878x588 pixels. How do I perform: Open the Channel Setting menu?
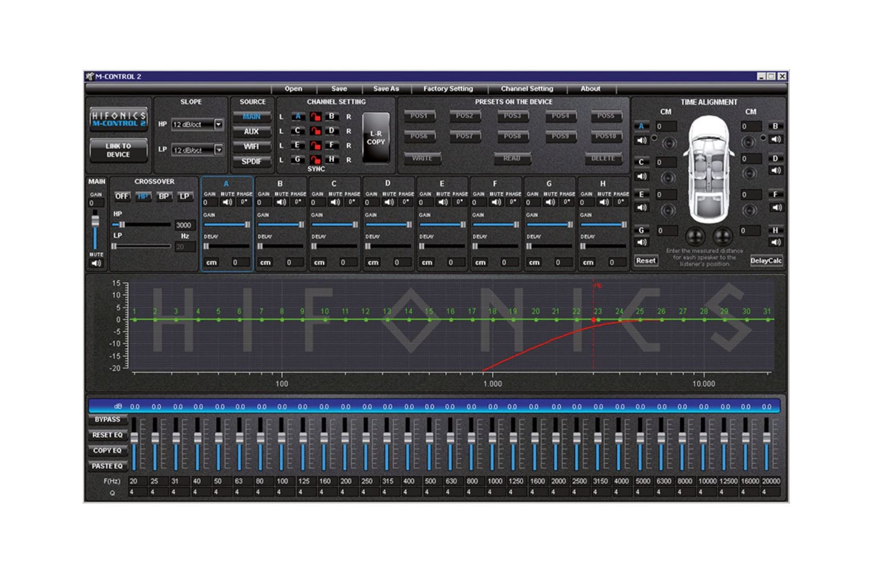[x=526, y=89]
